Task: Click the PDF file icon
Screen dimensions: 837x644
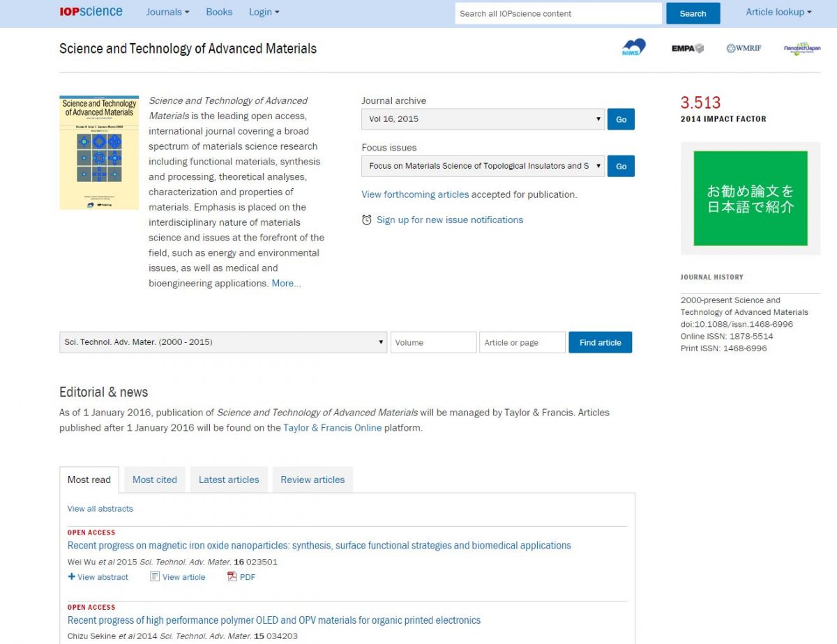Action: (232, 576)
